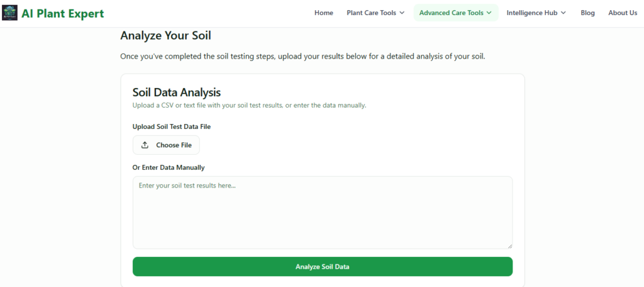The height and width of the screenshot is (287, 644).
Task: Open the Advanced Care Tools dropdown
Action: (x=455, y=13)
